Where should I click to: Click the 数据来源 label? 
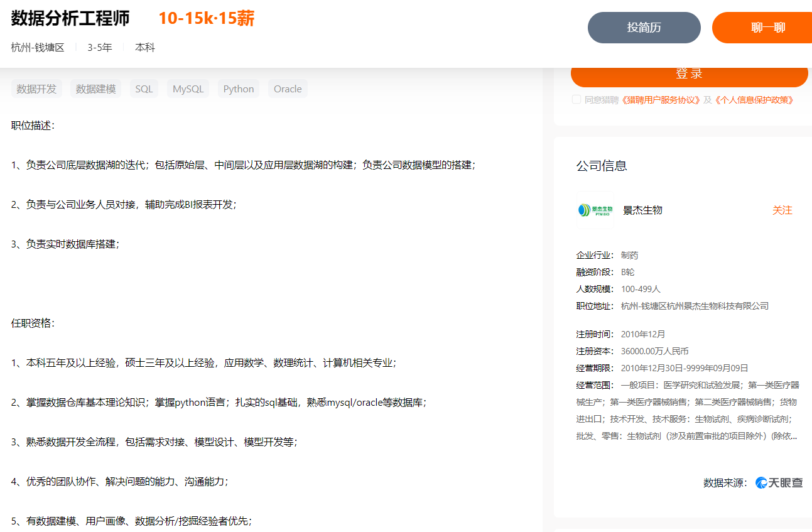click(x=725, y=483)
